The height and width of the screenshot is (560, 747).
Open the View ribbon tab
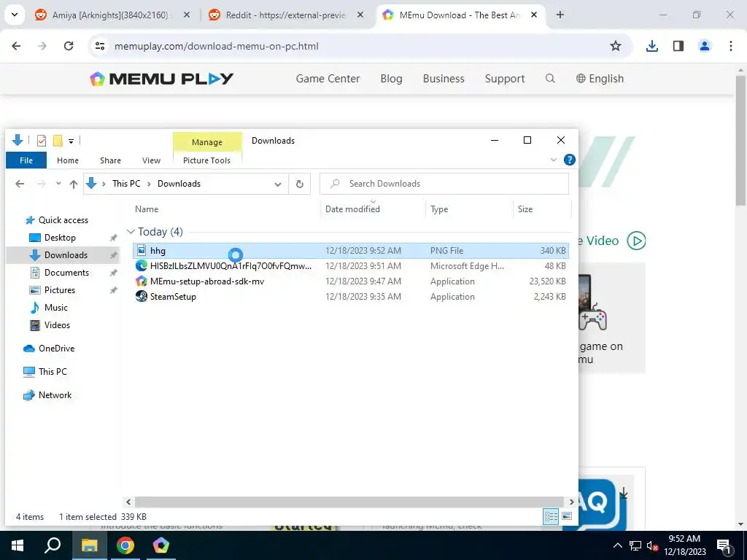(x=152, y=160)
